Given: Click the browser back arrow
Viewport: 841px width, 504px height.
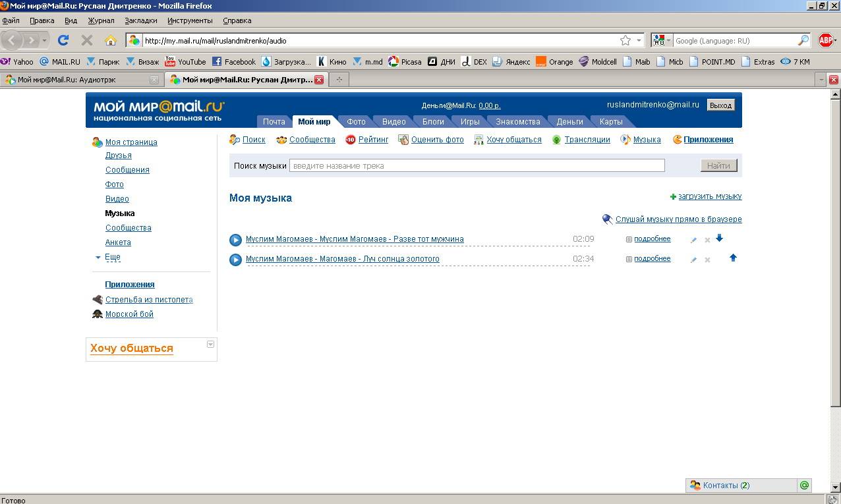Looking at the screenshot, I should click(x=12, y=40).
